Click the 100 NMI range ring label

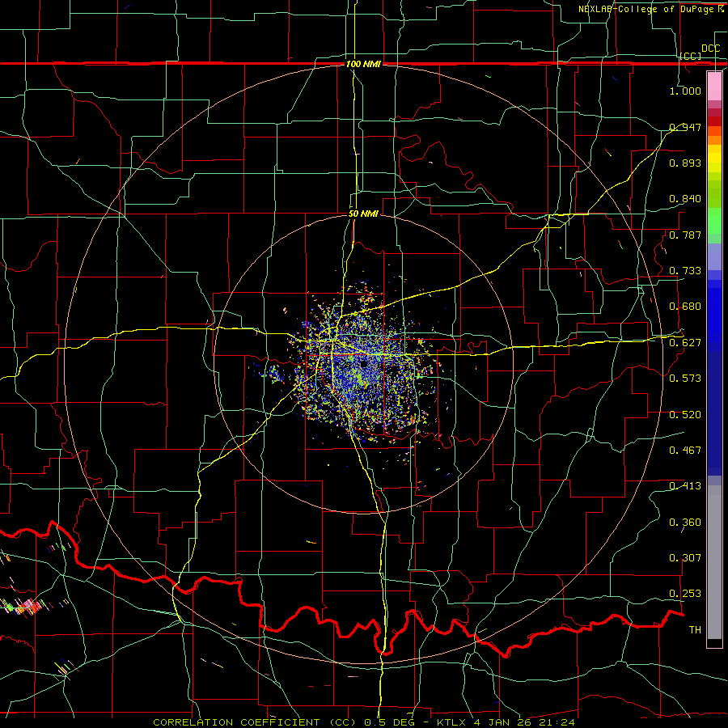[x=363, y=64]
